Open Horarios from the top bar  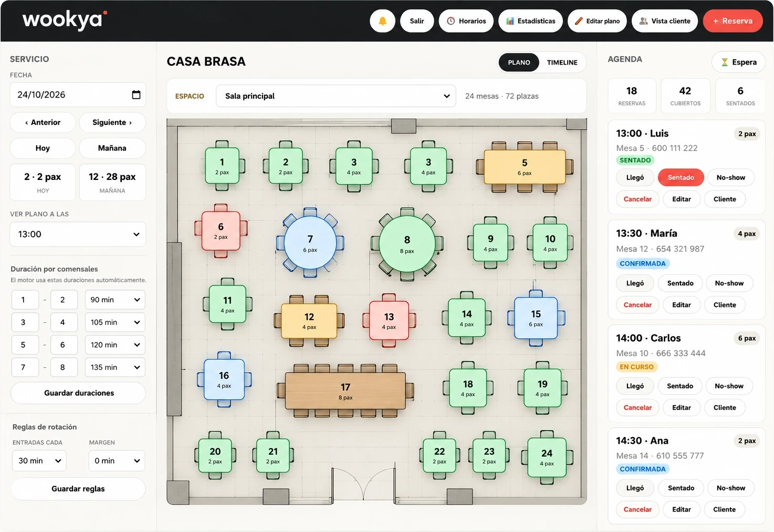(466, 21)
